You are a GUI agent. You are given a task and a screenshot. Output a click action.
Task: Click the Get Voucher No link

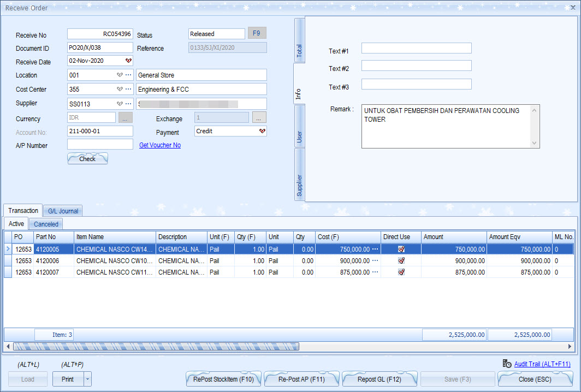(x=160, y=145)
